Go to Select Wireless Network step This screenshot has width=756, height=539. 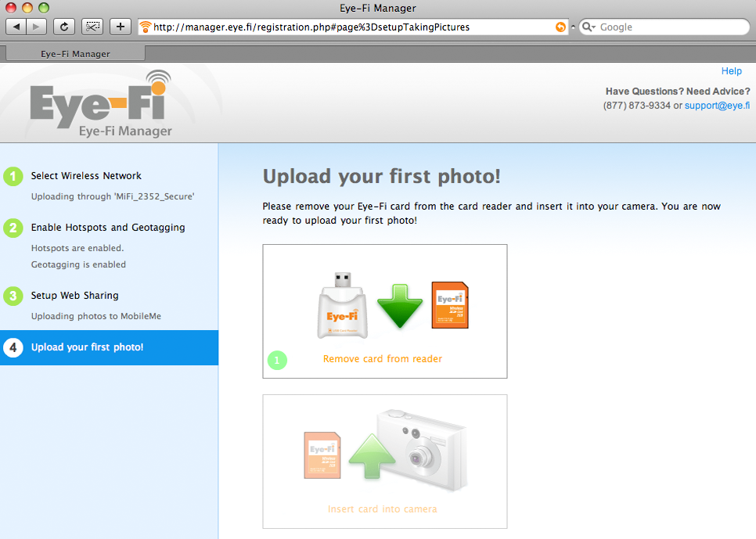tap(86, 175)
